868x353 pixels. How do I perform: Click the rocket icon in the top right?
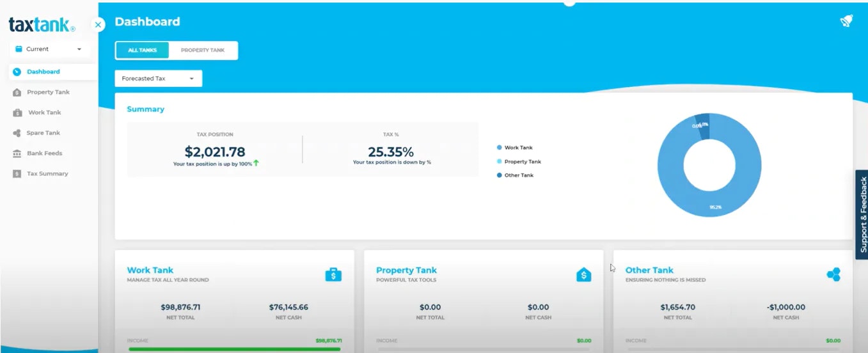pos(846,21)
